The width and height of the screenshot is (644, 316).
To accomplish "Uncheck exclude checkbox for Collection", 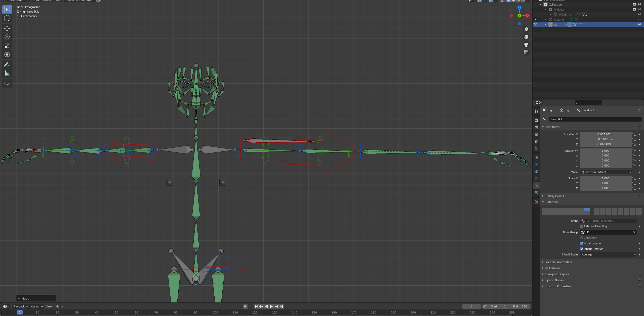I will tap(634, 5).
